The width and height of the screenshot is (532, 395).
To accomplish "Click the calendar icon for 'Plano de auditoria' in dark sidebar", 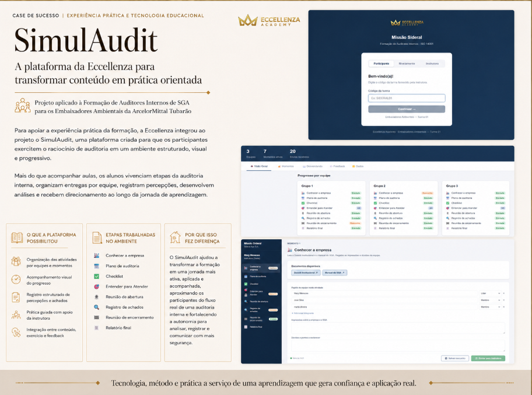I will (x=246, y=277).
